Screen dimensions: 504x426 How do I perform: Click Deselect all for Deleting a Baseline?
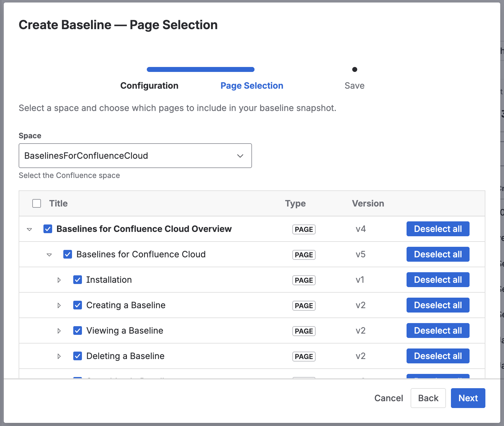pyautogui.click(x=438, y=356)
